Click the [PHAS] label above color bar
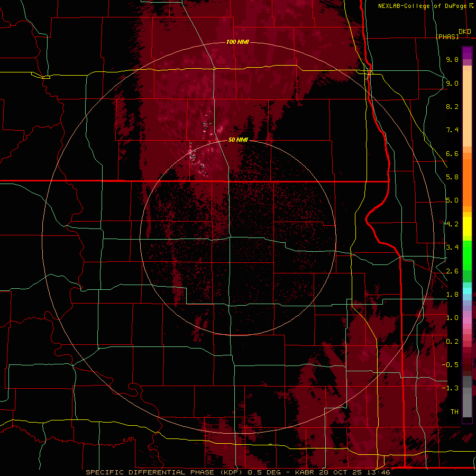 coord(447,36)
